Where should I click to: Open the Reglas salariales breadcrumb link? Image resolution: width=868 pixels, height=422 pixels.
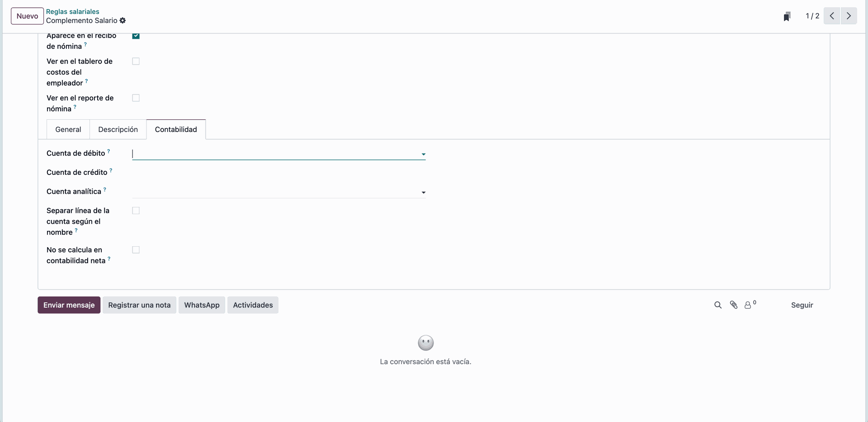[72, 12]
